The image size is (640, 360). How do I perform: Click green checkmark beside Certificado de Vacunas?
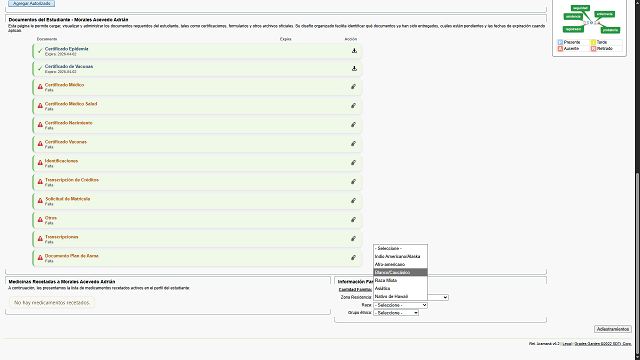[40, 69]
